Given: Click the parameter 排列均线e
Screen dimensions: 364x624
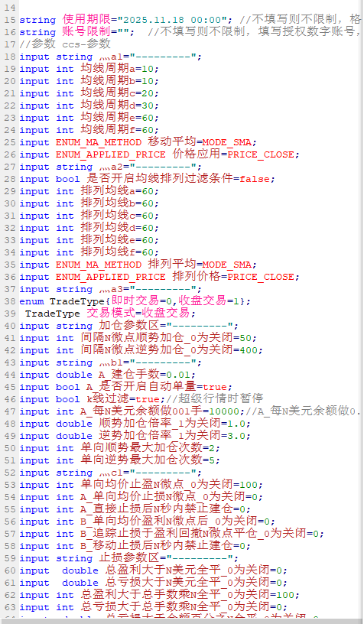Looking at the screenshot, I should pos(108,240).
